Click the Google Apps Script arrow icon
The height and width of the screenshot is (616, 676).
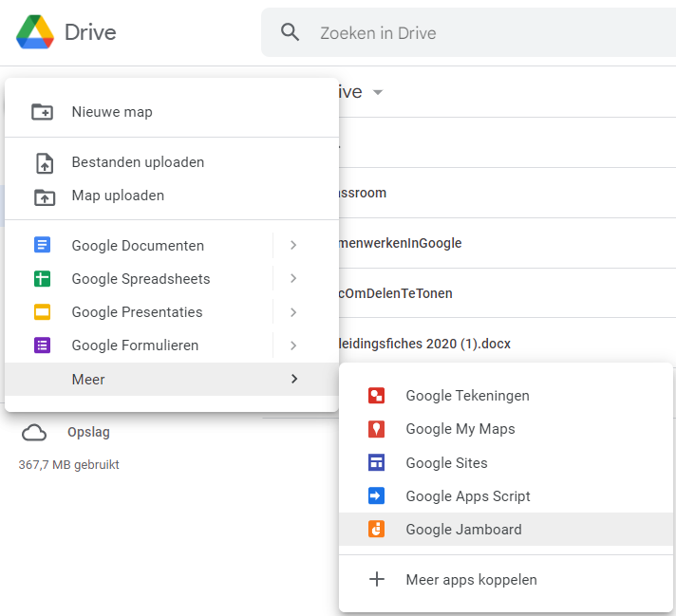point(376,495)
